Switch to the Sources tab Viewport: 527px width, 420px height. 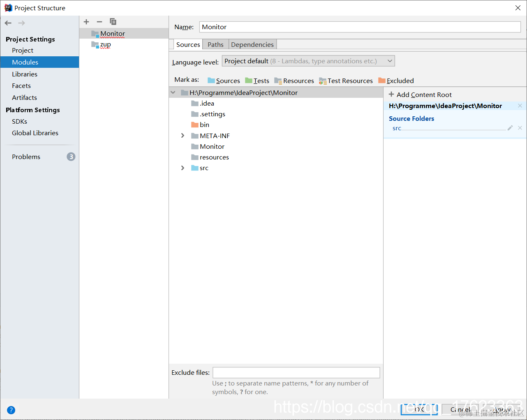tap(188, 44)
